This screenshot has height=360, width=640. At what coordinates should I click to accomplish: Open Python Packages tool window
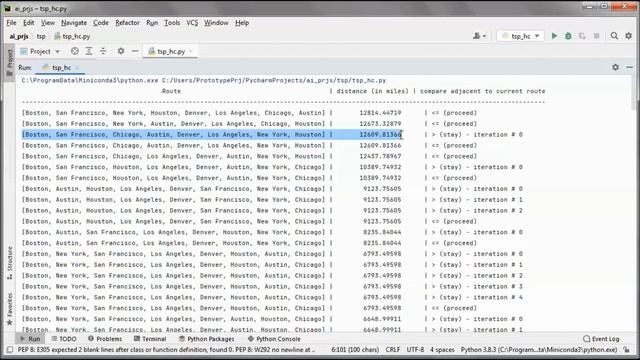207,339
